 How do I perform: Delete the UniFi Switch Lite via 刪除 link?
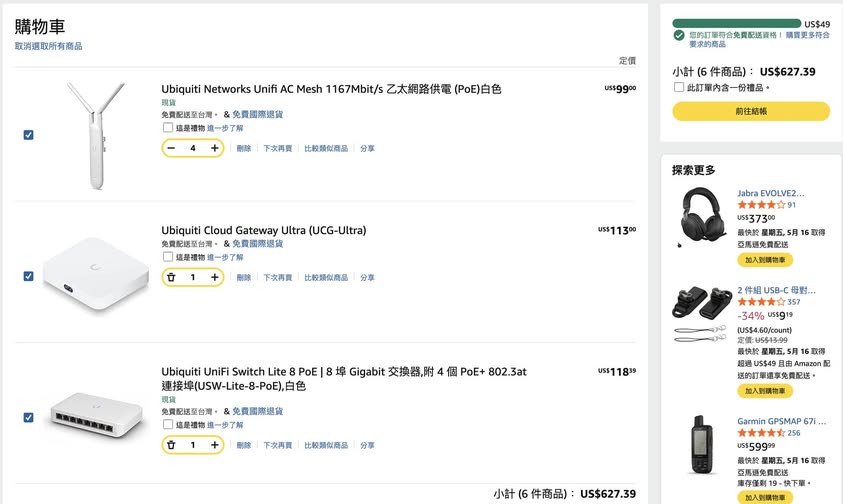click(x=244, y=445)
